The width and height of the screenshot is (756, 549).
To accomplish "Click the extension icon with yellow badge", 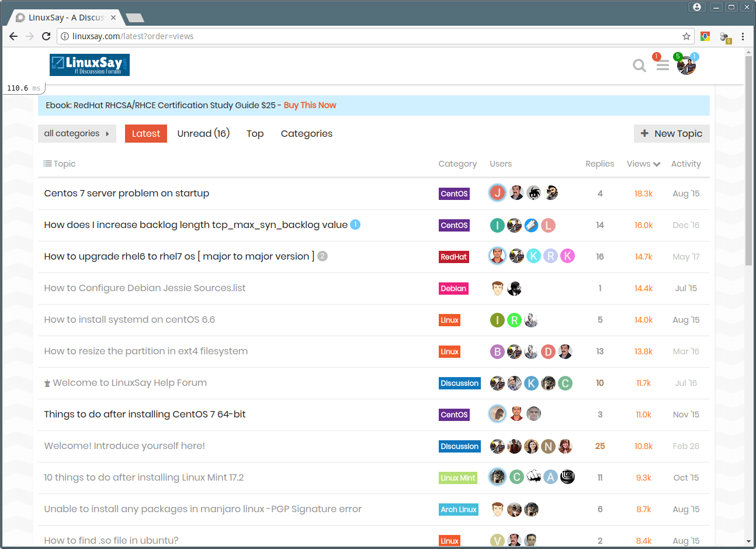I will pos(725,37).
